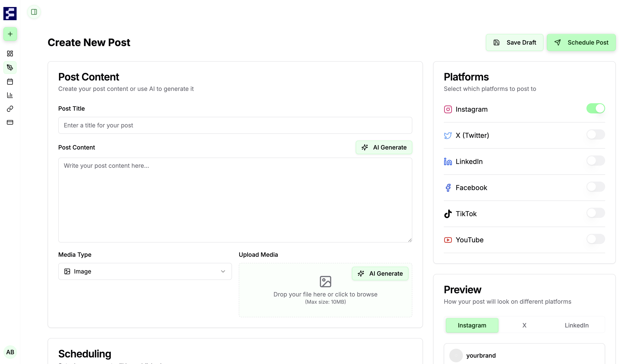Enable posting to Facebook
The height and width of the screenshot is (364, 643).
[x=596, y=186]
